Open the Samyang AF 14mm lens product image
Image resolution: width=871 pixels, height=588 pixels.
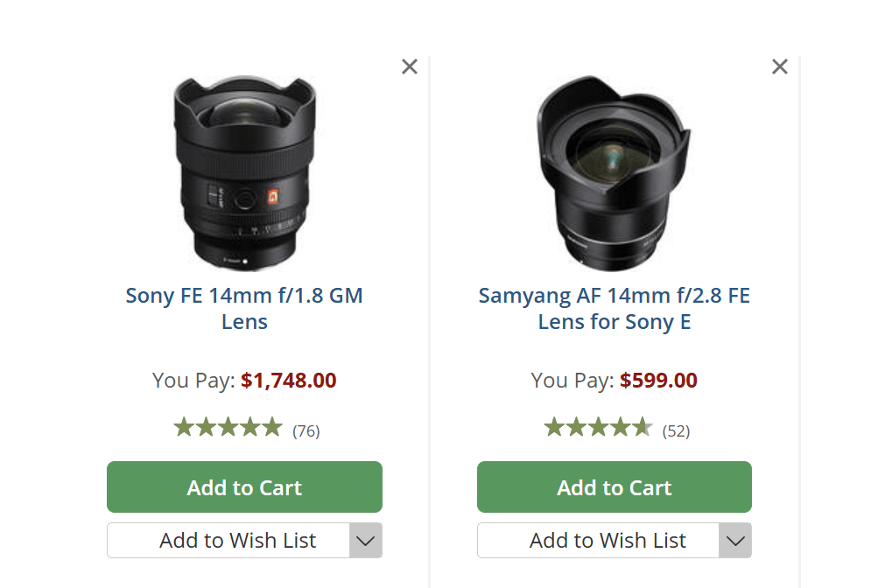click(614, 171)
